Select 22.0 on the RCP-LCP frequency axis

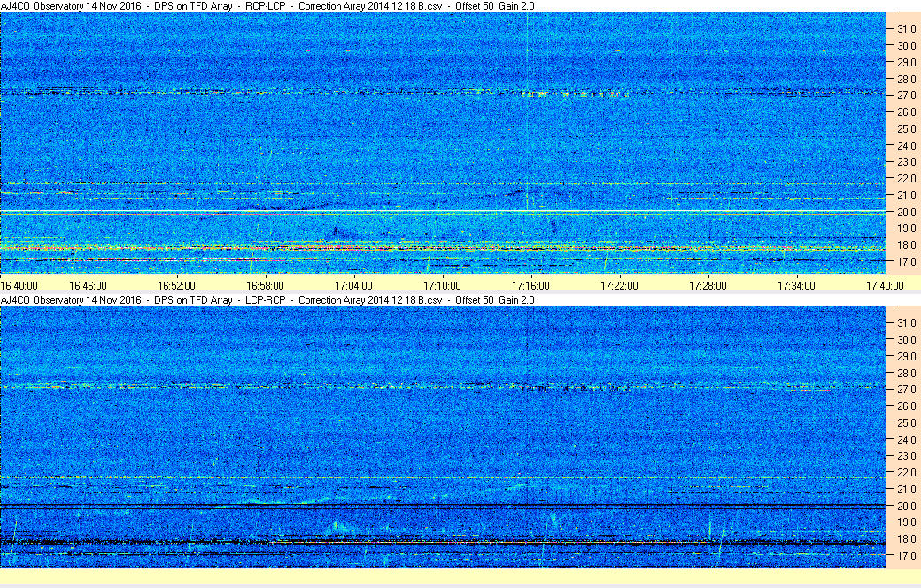point(906,179)
